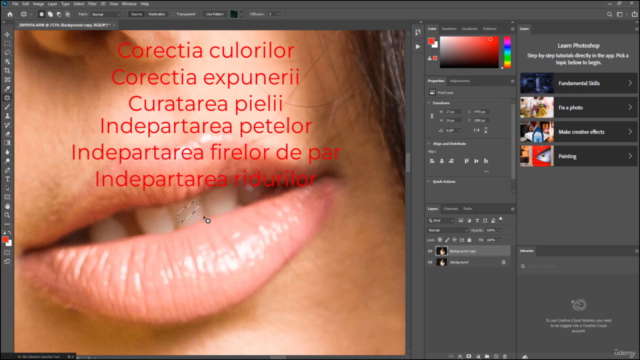The width and height of the screenshot is (640, 360).
Task: Select the Lasso tool
Action: [x=7, y=53]
